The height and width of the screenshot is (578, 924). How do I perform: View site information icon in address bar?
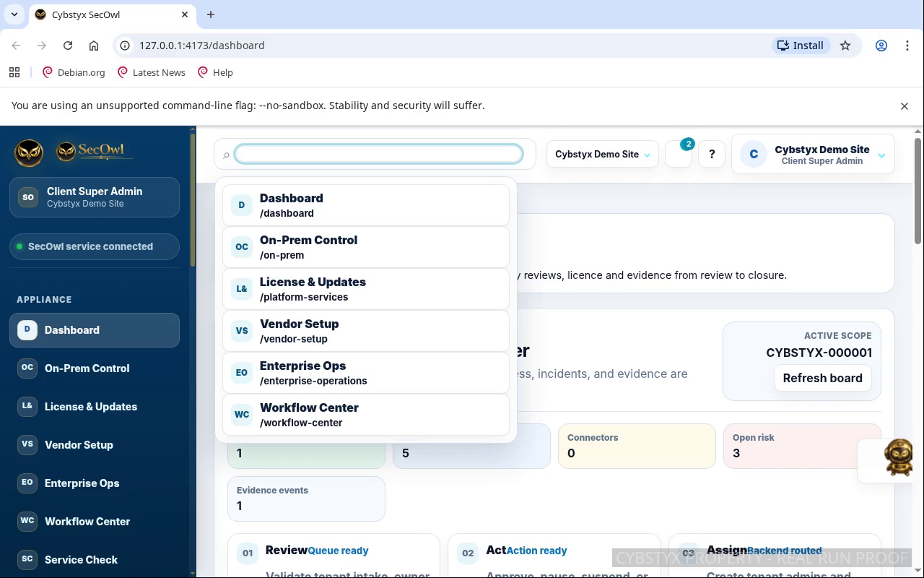point(125,46)
